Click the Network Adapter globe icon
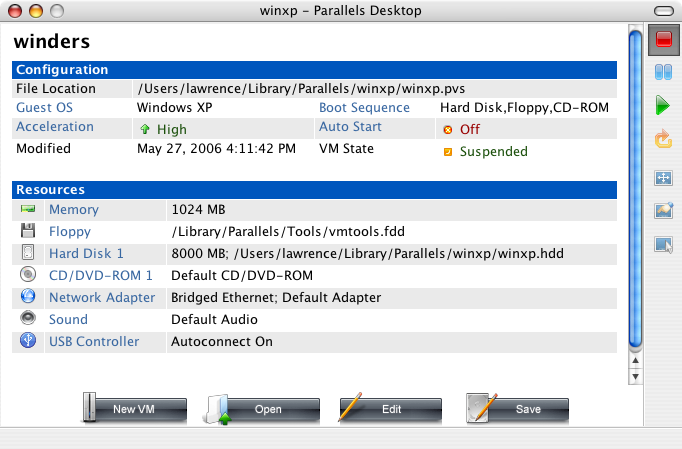 point(28,296)
